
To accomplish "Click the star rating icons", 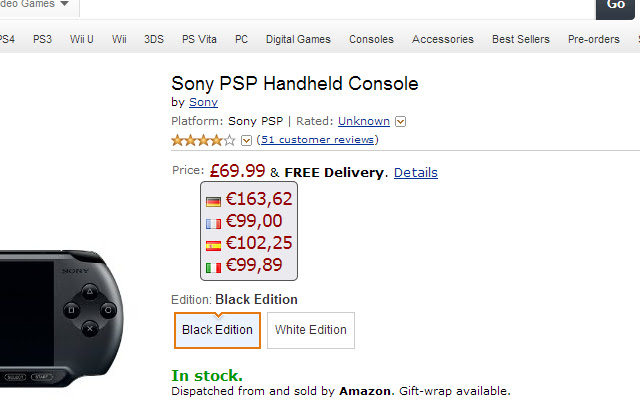I will (x=203, y=140).
